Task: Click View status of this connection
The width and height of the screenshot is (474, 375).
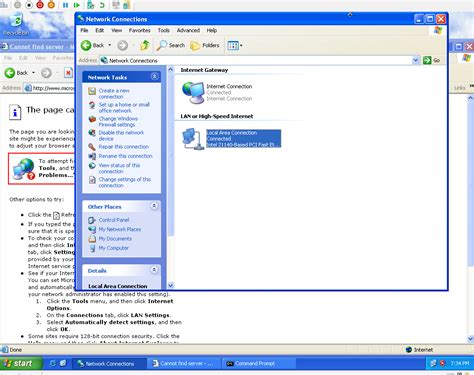Action: (119, 168)
